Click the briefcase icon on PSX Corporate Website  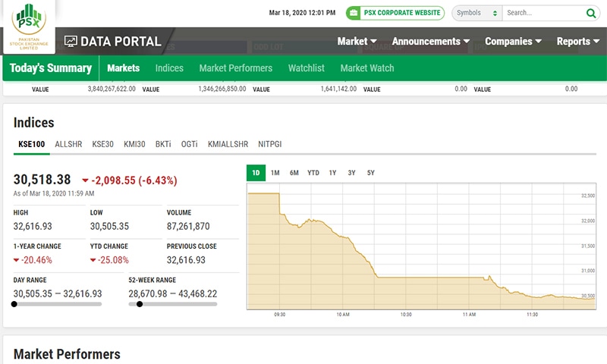353,13
